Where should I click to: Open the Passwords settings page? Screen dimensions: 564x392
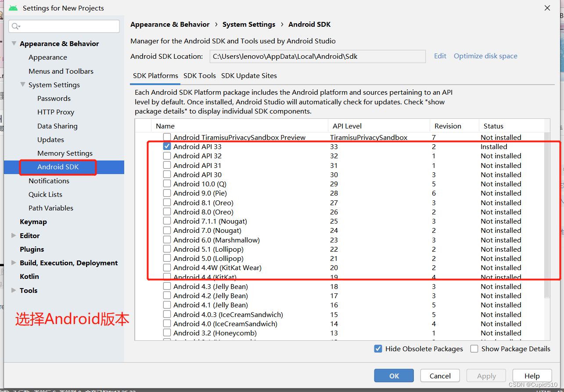tap(54, 98)
